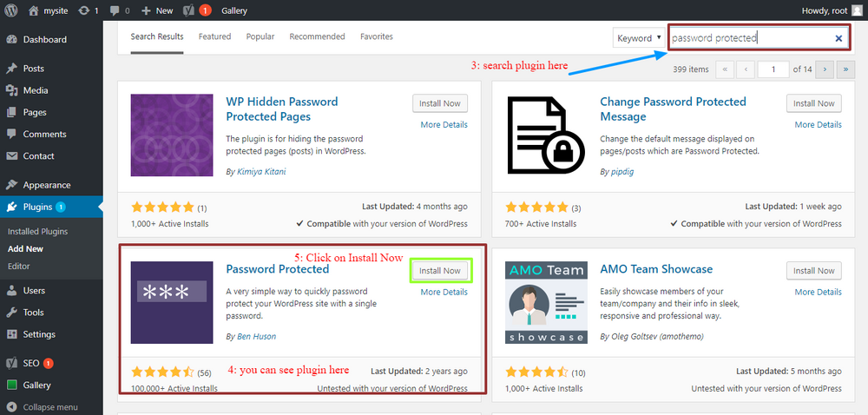Image resolution: width=868 pixels, height=415 pixels.
Task: Open the Installed Plugins submenu item
Action: (x=37, y=231)
